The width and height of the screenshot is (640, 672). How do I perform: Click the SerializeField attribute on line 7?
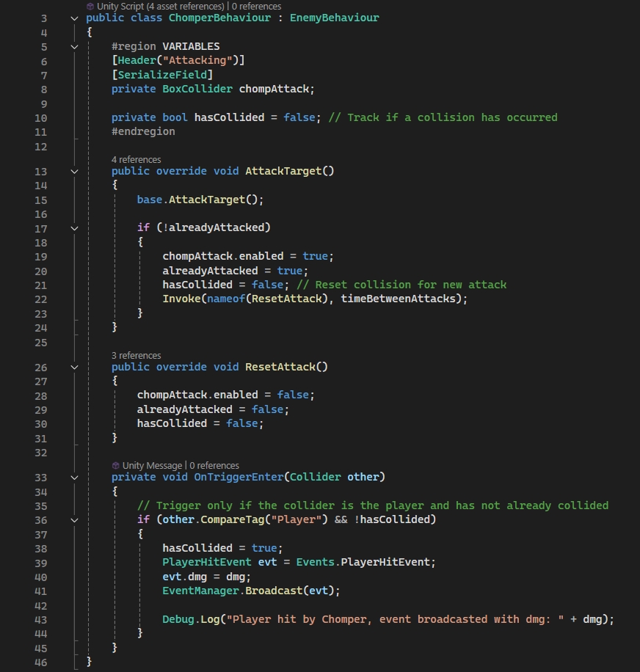click(x=162, y=75)
